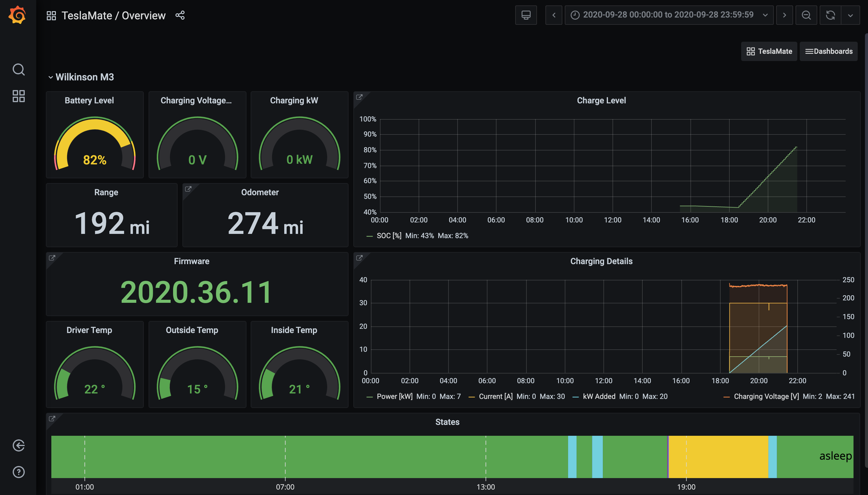Click the 21° inside temp gauge
868x495 pixels.
[x=299, y=373]
